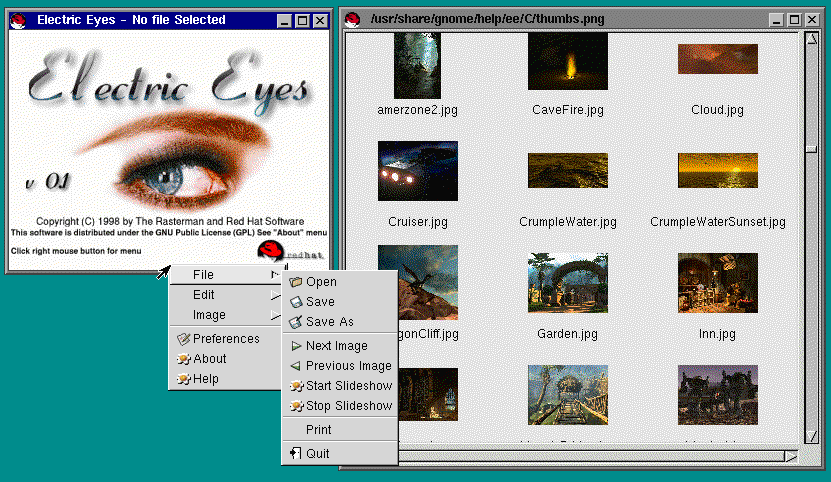The image size is (831, 482).
Task: Choose Quit in the File submenu
Action: pos(340,454)
